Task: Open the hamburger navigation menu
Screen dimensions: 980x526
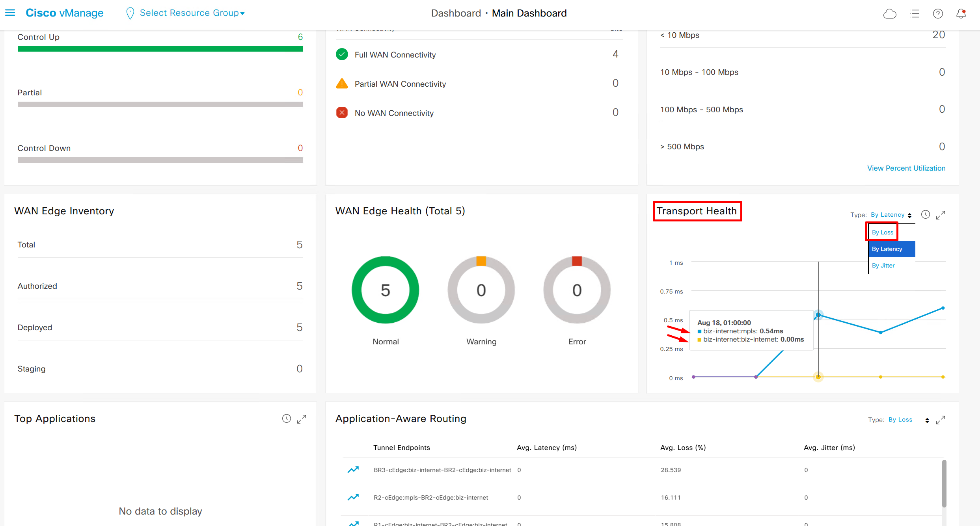Action: click(10, 13)
